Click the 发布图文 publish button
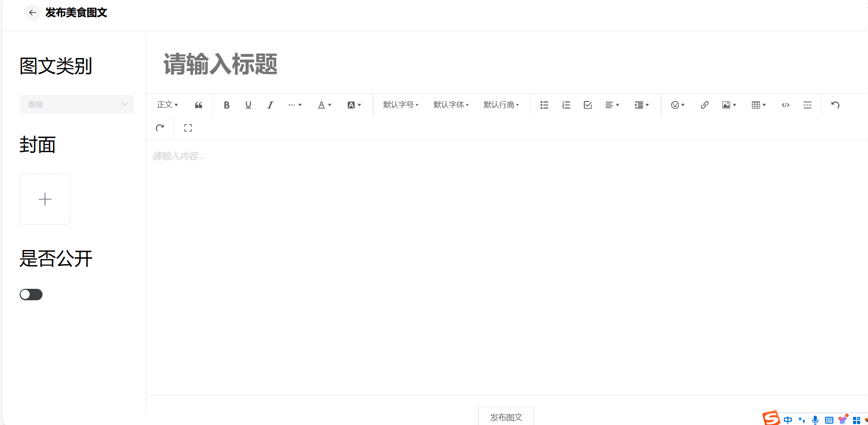 pyautogui.click(x=506, y=416)
